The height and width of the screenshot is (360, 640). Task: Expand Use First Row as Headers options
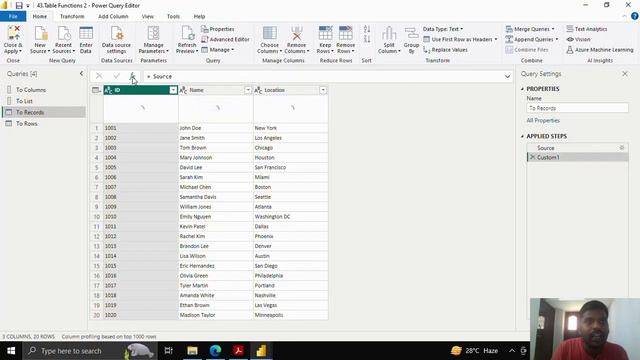496,40
